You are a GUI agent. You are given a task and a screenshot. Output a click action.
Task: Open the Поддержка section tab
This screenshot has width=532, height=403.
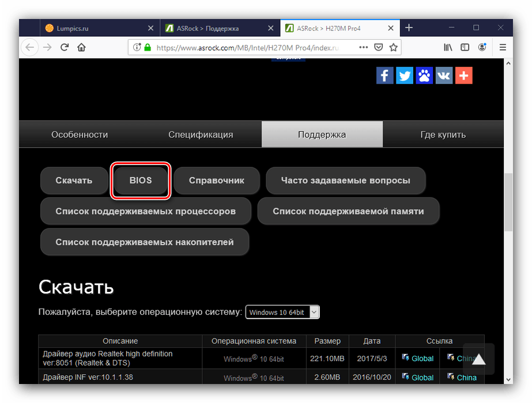(x=322, y=135)
